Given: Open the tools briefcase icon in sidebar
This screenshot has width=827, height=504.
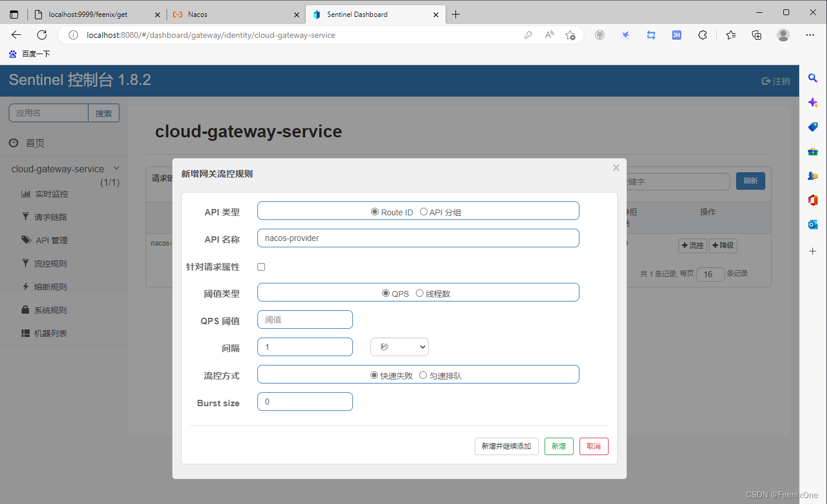Looking at the screenshot, I should pyautogui.click(x=813, y=151).
